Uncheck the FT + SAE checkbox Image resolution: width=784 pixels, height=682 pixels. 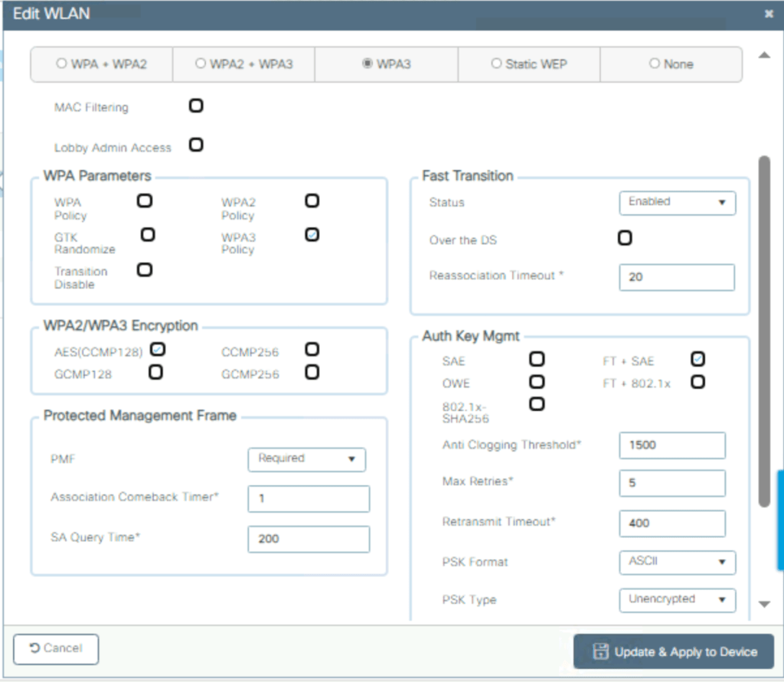pos(697,359)
